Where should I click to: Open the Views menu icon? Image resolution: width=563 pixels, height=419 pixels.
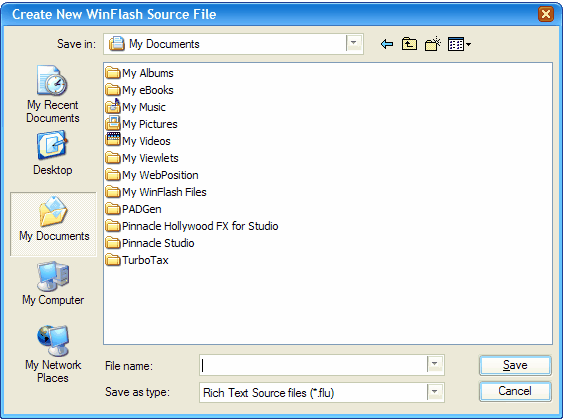pyautogui.click(x=459, y=44)
